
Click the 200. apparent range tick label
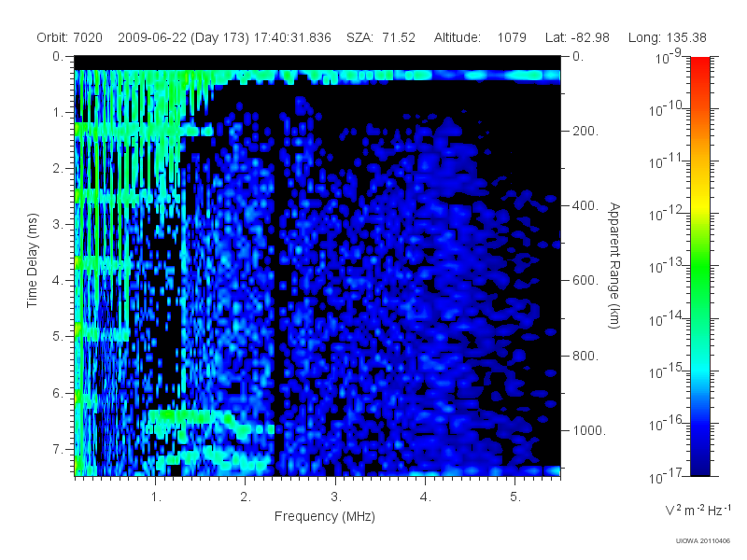[x=585, y=131]
